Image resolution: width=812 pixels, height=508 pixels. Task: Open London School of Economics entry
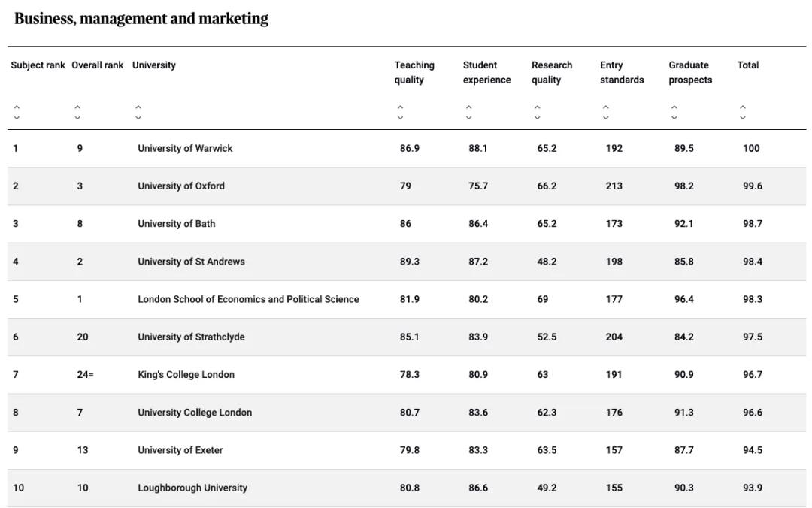[x=248, y=299]
